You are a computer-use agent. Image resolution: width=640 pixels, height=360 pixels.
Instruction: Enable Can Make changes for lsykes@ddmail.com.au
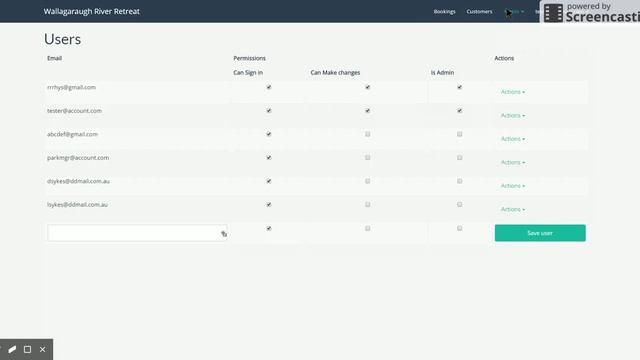[367, 204]
